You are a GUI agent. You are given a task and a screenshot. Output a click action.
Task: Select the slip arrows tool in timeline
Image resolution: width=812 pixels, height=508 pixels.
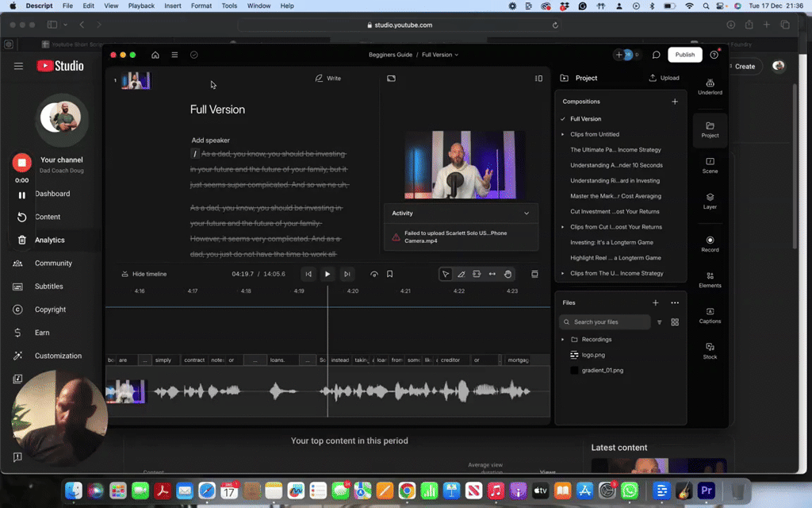pyautogui.click(x=492, y=274)
